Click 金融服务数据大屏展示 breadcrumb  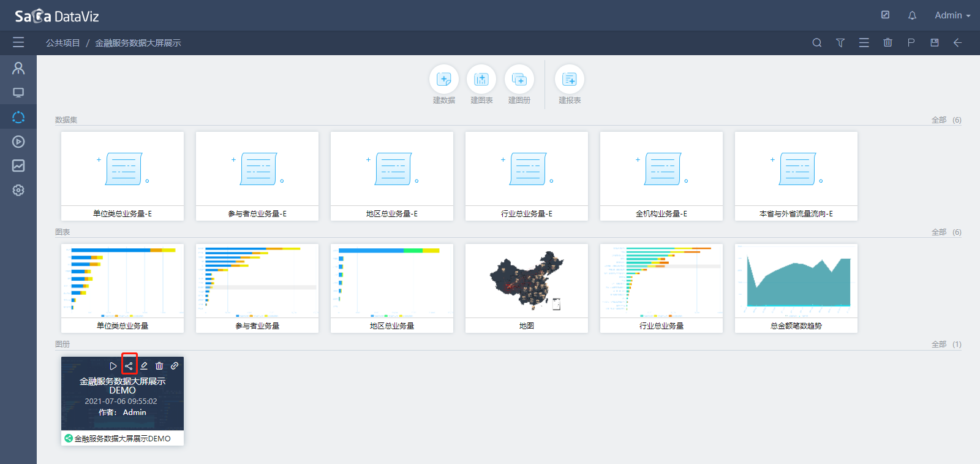138,43
